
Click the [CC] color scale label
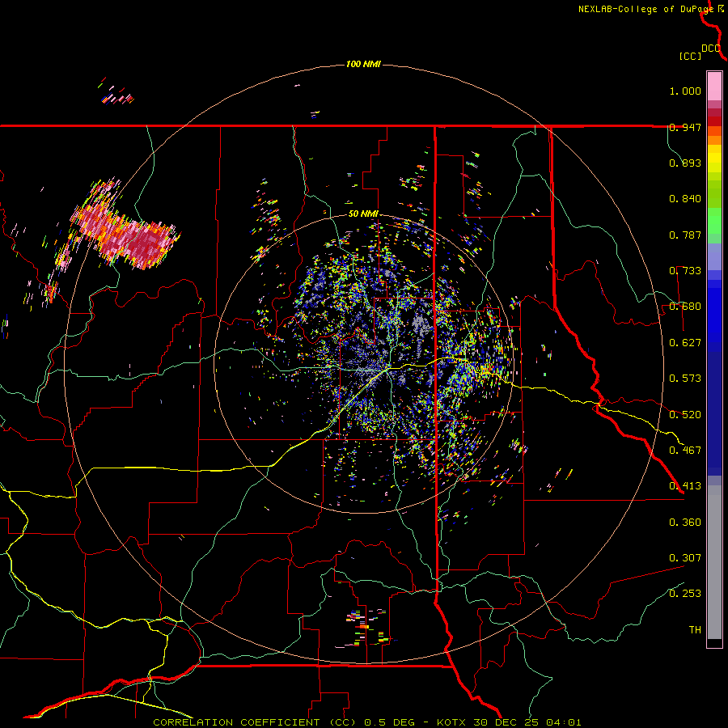690,56
